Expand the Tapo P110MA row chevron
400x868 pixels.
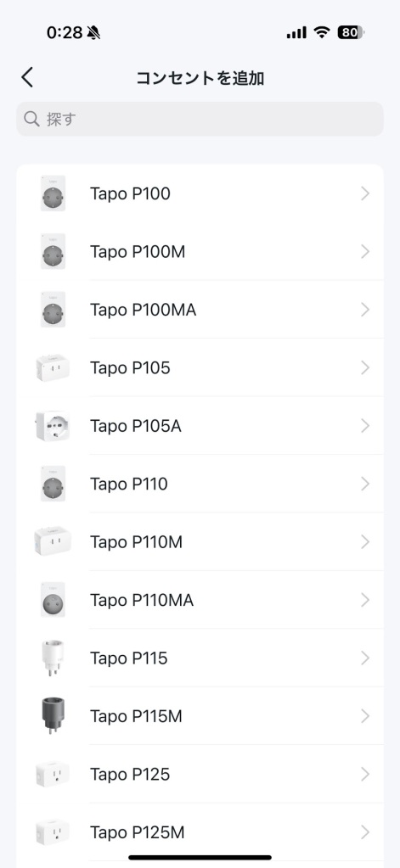pyautogui.click(x=364, y=600)
